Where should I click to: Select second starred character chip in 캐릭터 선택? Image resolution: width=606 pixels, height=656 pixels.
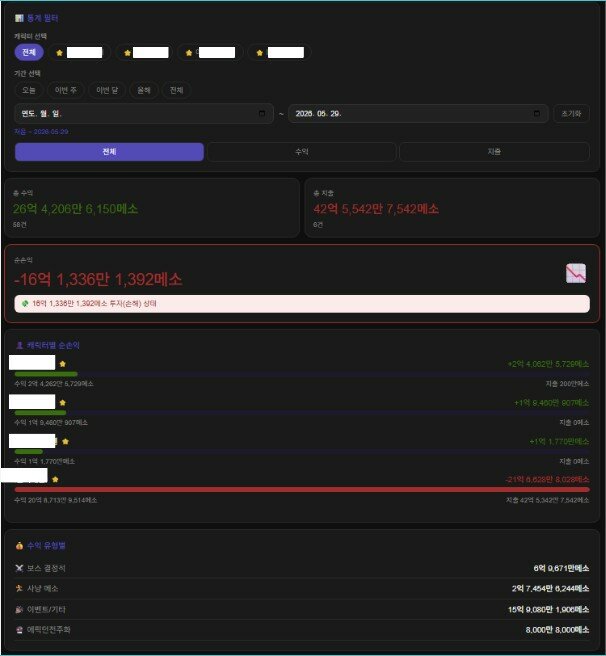(144, 53)
